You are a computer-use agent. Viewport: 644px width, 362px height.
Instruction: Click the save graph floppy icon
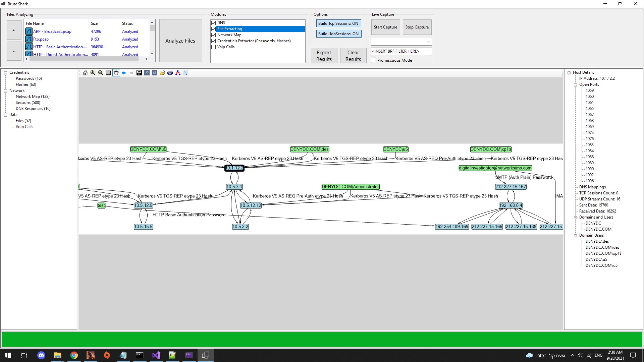[139, 73]
